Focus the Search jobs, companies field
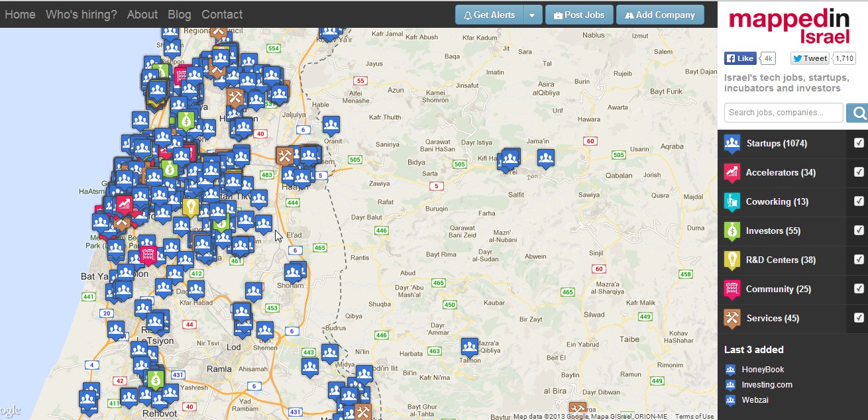Screen dimensions: 868x420 [x=784, y=113]
